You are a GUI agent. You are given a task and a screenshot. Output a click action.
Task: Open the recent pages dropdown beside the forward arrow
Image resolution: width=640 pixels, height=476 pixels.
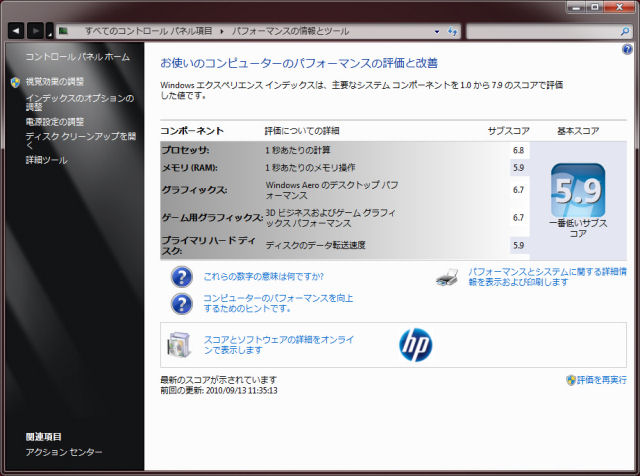pos(49,32)
